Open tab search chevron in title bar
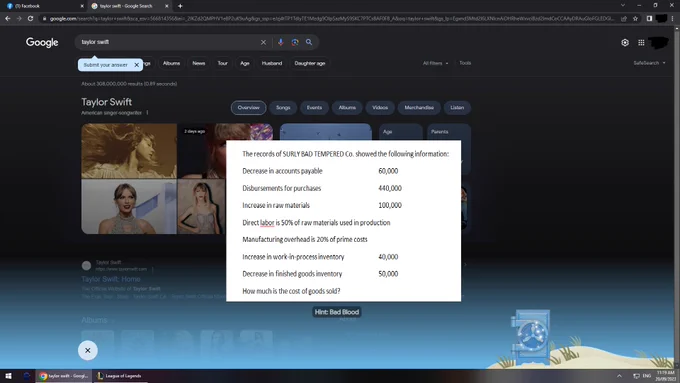The width and height of the screenshot is (680, 383). pos(623,6)
